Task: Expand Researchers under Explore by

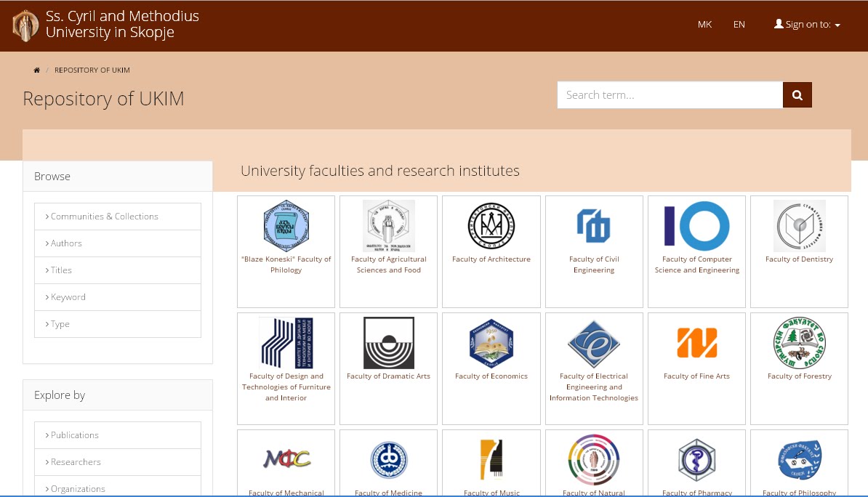Action: tap(117, 462)
